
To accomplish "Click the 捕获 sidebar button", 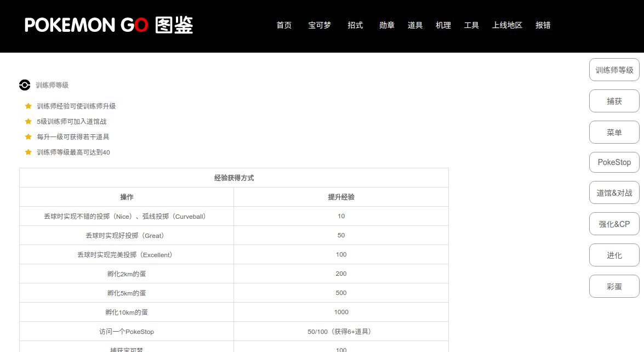I will point(614,101).
